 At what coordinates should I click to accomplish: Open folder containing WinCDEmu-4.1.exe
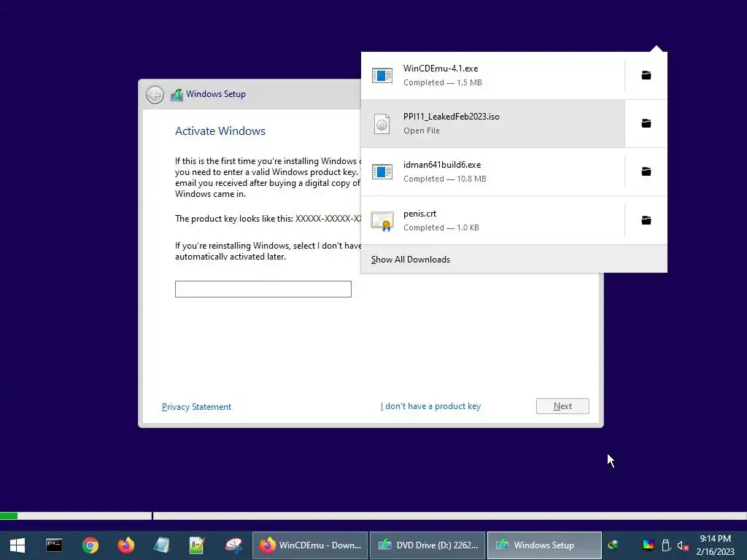(x=646, y=75)
